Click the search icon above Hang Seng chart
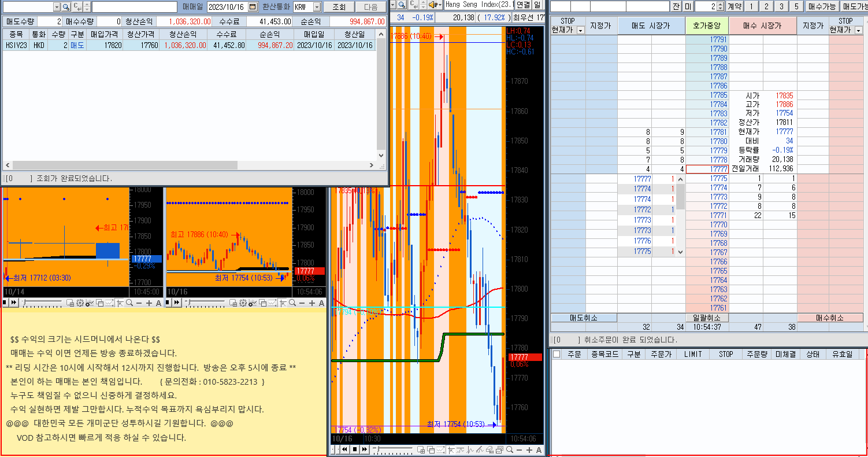 coord(401,4)
